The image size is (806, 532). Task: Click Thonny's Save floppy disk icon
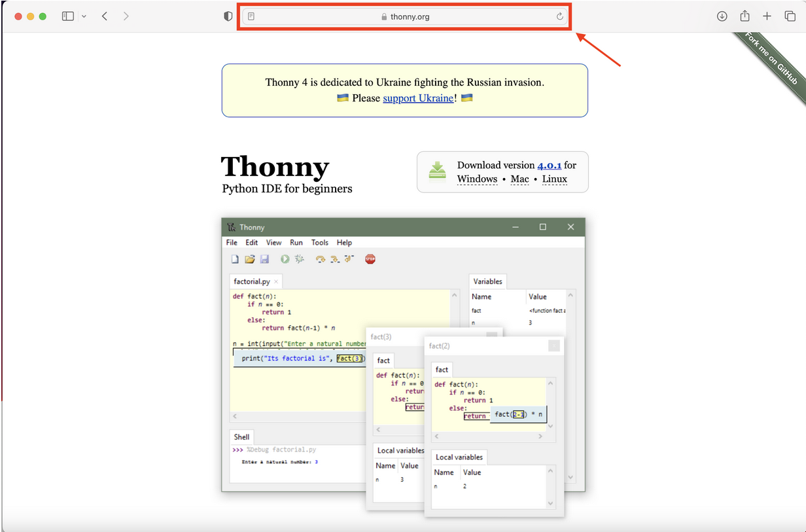264,259
